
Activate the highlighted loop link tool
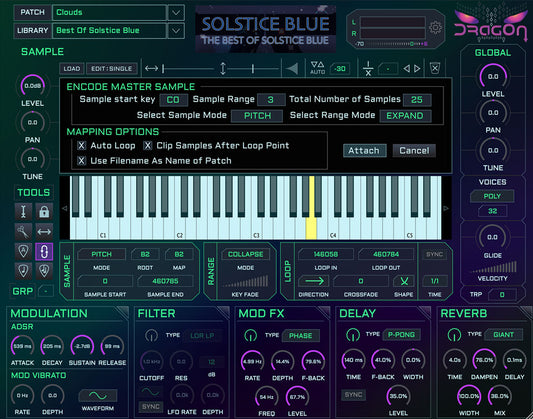pos(44,252)
